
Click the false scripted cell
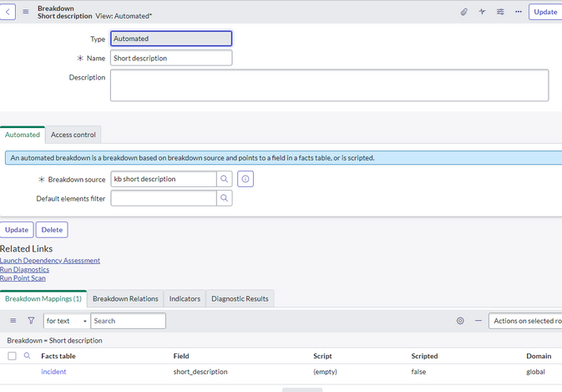coord(418,372)
